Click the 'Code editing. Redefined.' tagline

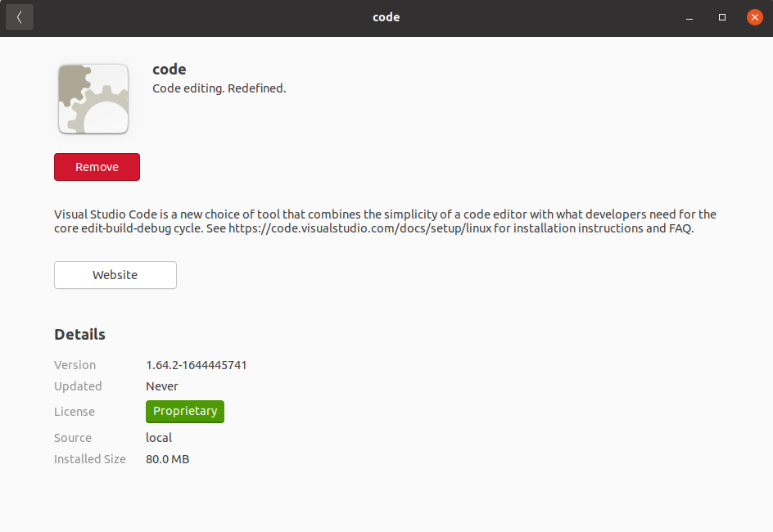219,88
